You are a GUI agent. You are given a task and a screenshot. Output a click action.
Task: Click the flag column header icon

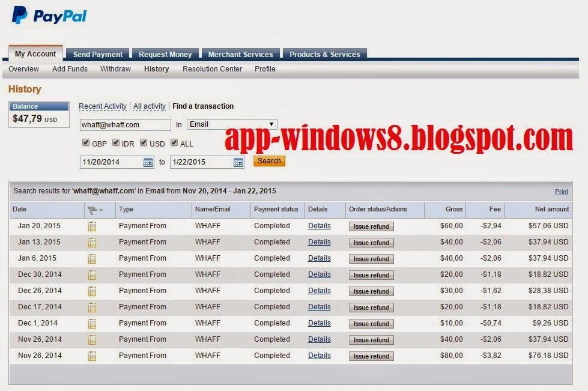tap(91, 210)
